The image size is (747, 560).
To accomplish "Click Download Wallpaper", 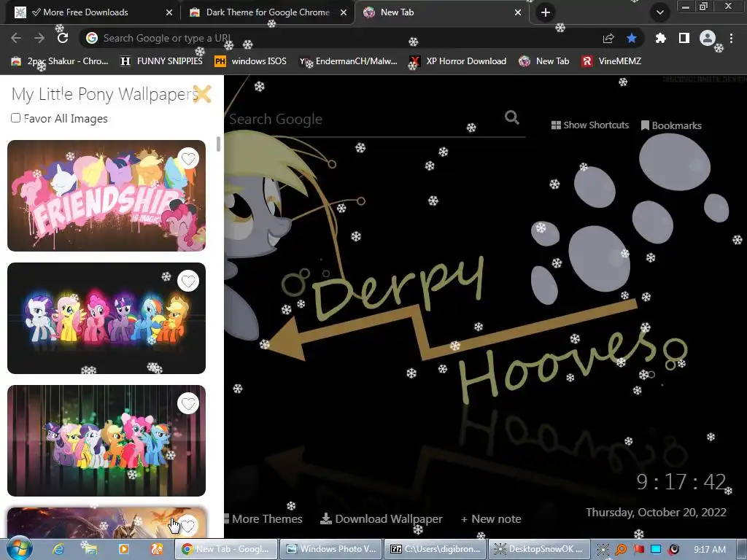I will (x=381, y=518).
